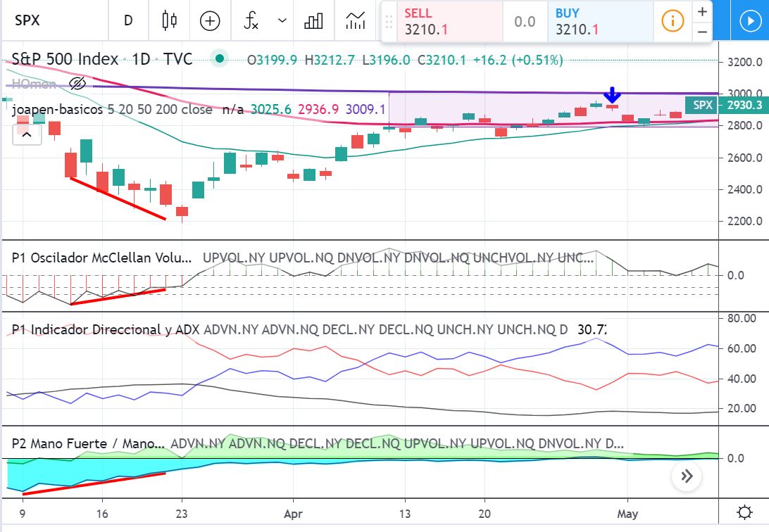Click the orange info icon

[x=673, y=21]
